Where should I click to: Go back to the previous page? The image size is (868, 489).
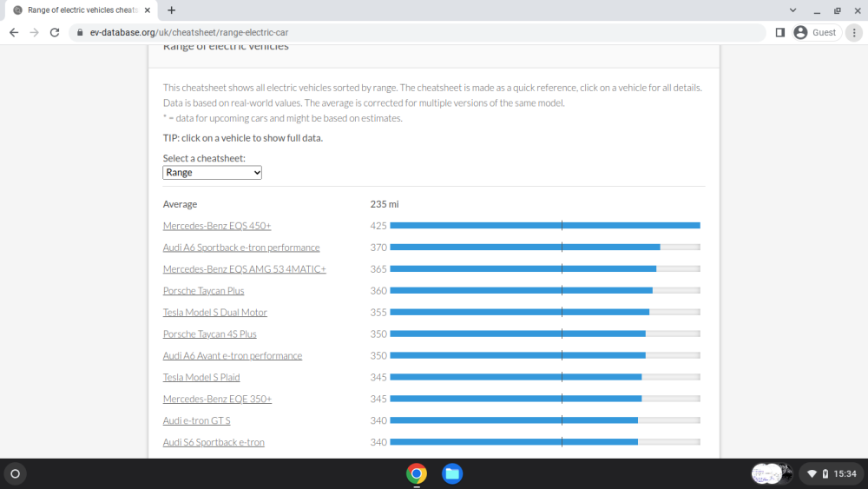coord(14,33)
